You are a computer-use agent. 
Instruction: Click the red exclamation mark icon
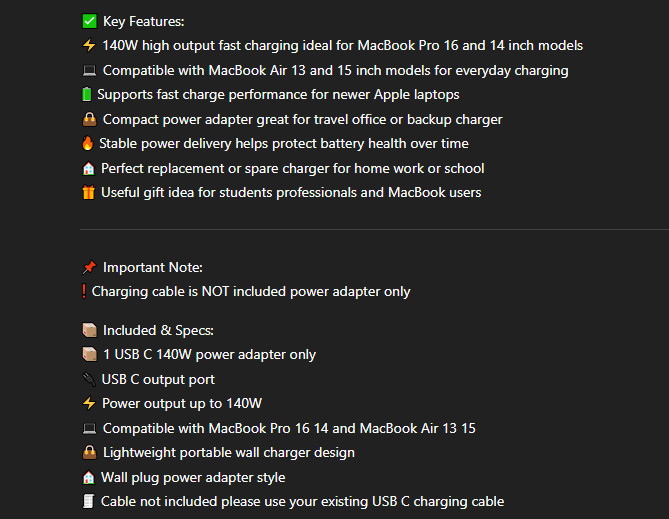point(84,292)
